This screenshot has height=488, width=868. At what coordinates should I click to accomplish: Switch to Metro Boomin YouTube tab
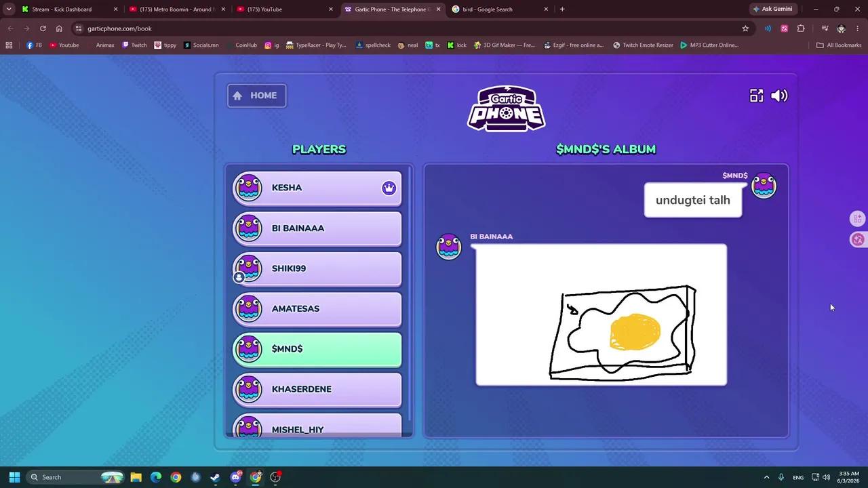point(178,9)
